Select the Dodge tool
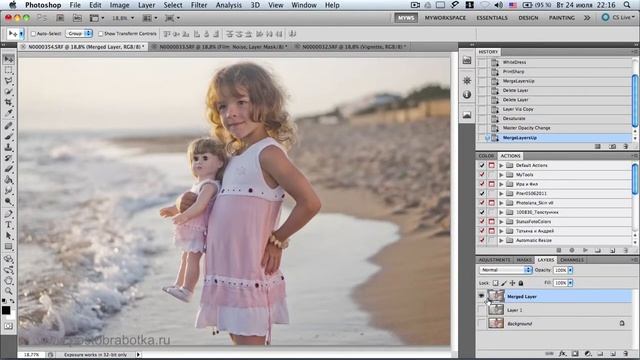 tap(9, 201)
